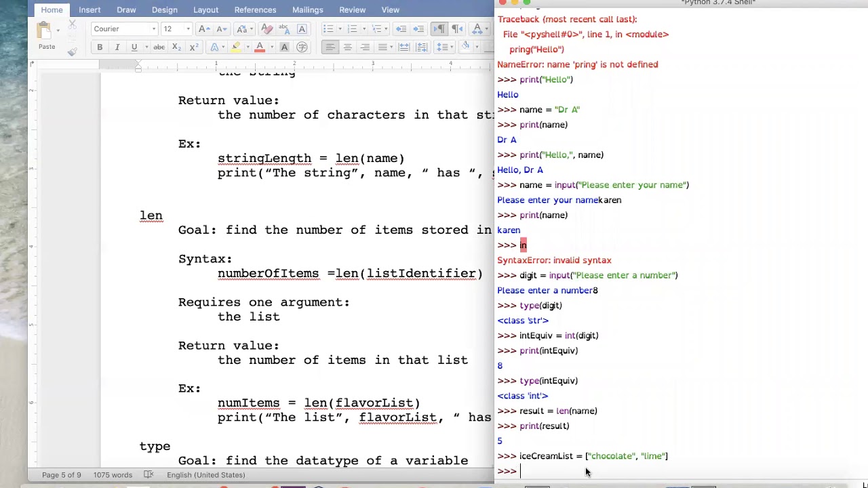Viewport: 868px width, 488px height.
Task: Apply Character Border icon
Action: pyautogui.click(x=301, y=28)
